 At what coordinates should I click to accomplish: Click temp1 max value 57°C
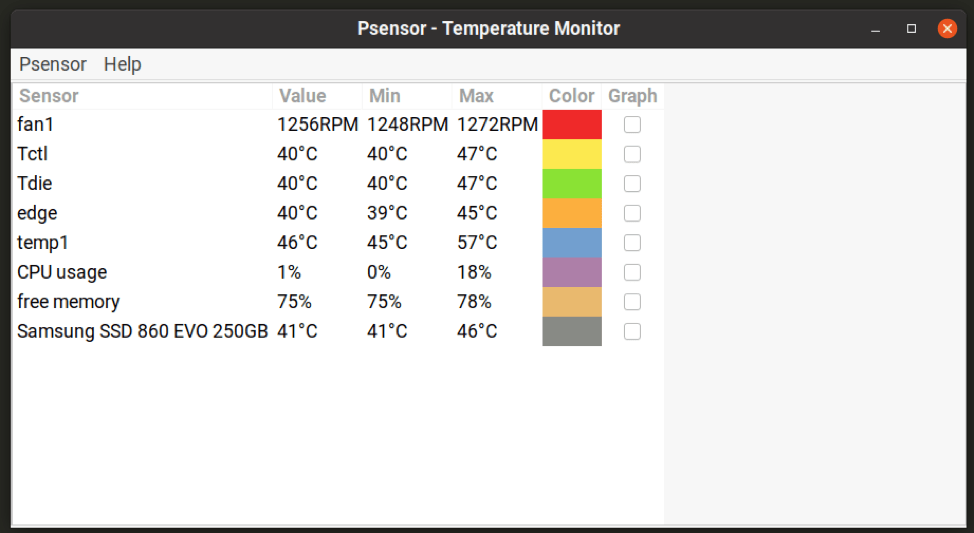477,242
